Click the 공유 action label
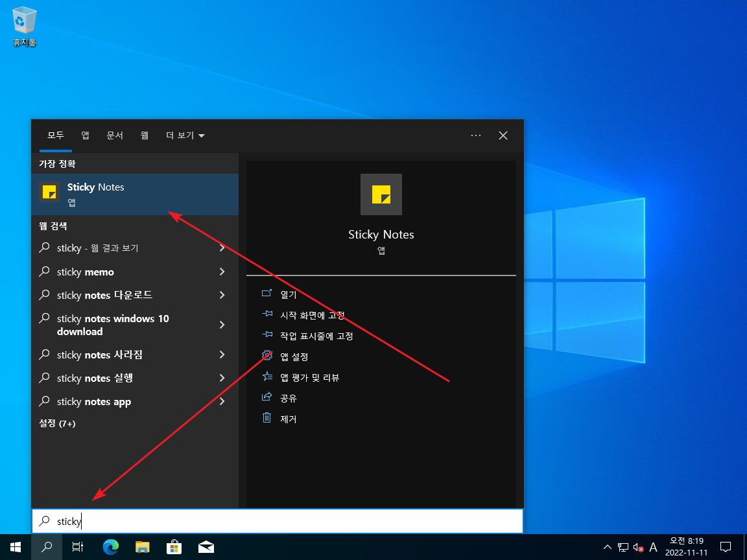 tap(289, 398)
